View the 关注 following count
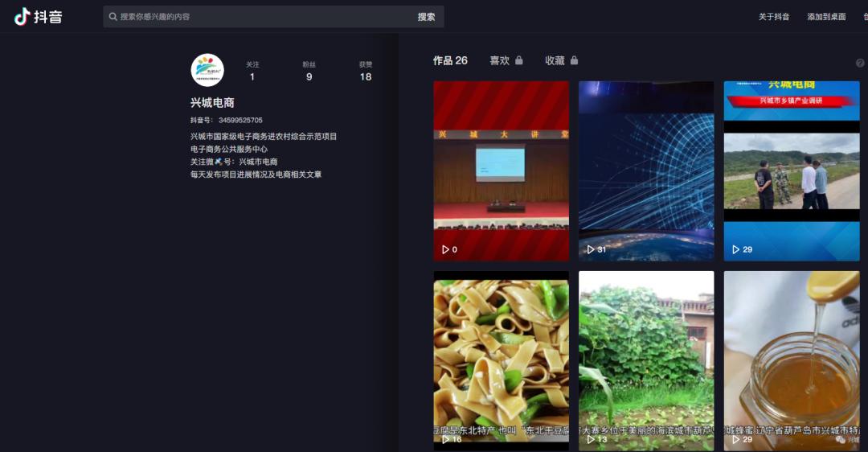Screen dimensions: 868x452 pos(252,72)
